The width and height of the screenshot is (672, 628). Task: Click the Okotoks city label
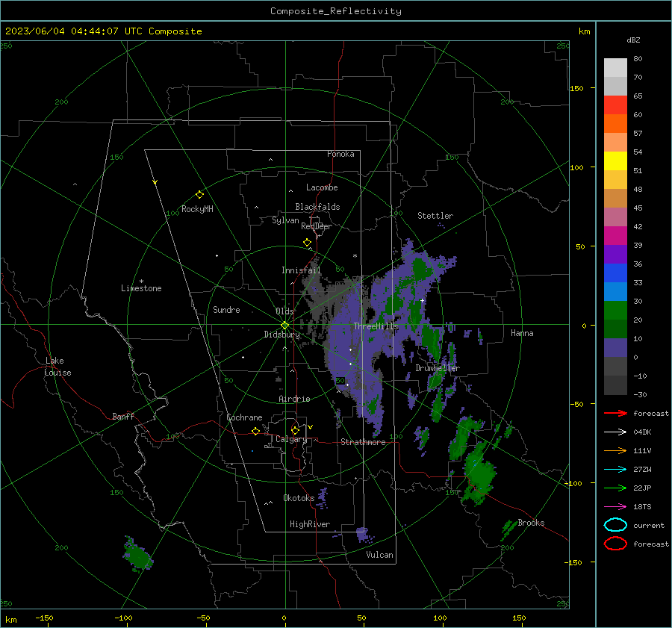coord(299,498)
